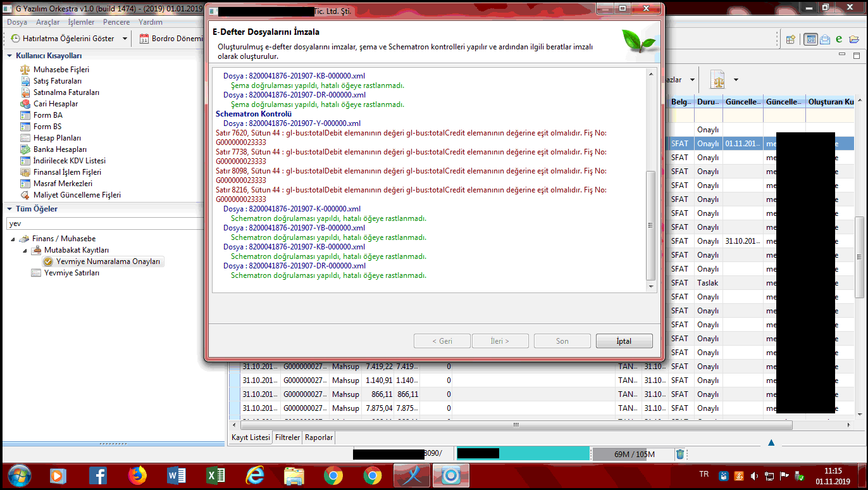Collapse Kullanıcı Kısayolları section
Image resolution: width=868 pixels, height=490 pixels.
pyautogui.click(x=9, y=56)
